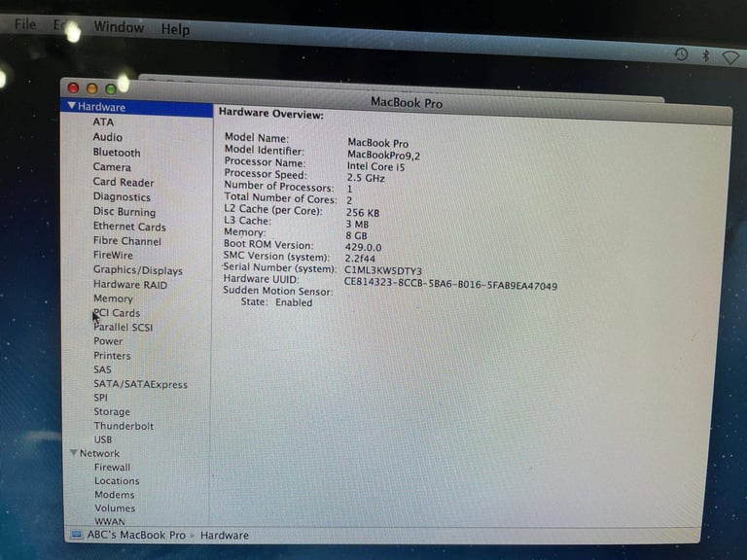Image resolution: width=747 pixels, height=560 pixels.
Task: Select SPI in the sidebar
Action: tap(100, 398)
